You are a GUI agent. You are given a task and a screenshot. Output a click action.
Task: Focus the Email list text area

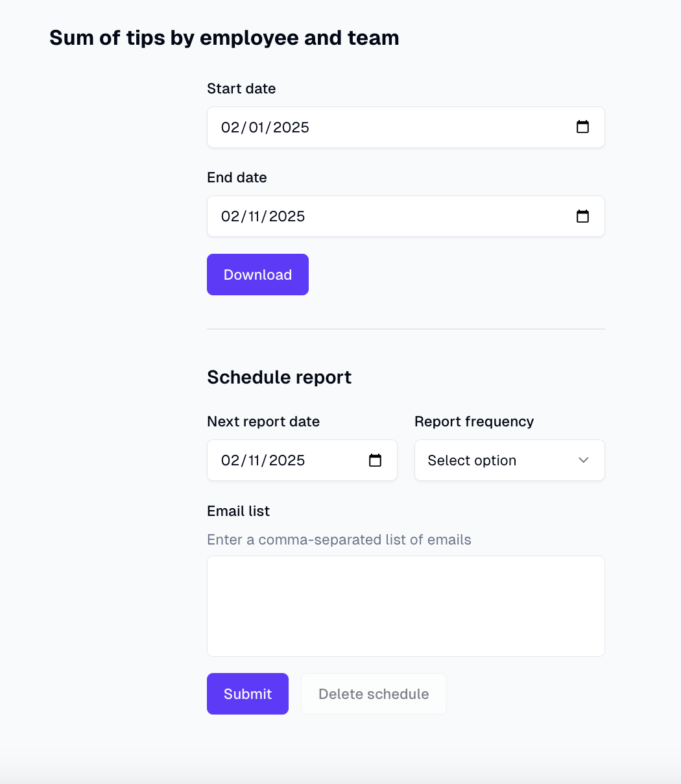406,606
